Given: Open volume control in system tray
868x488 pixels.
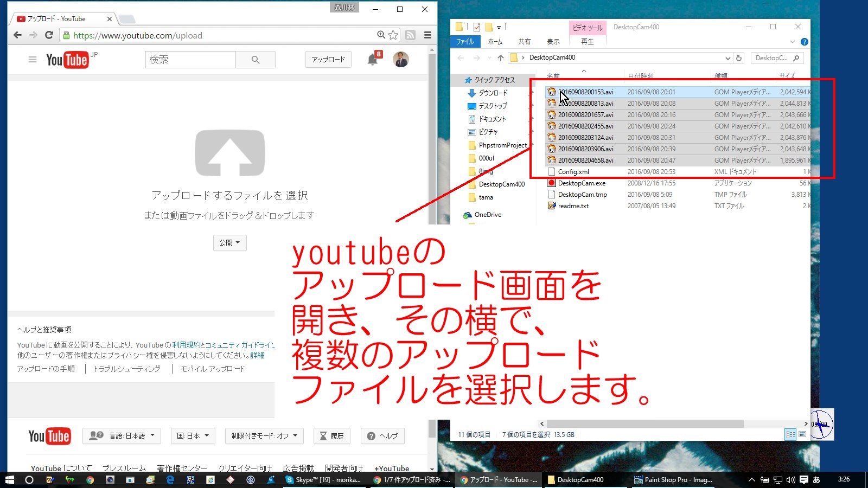Looking at the screenshot, I should [x=790, y=480].
